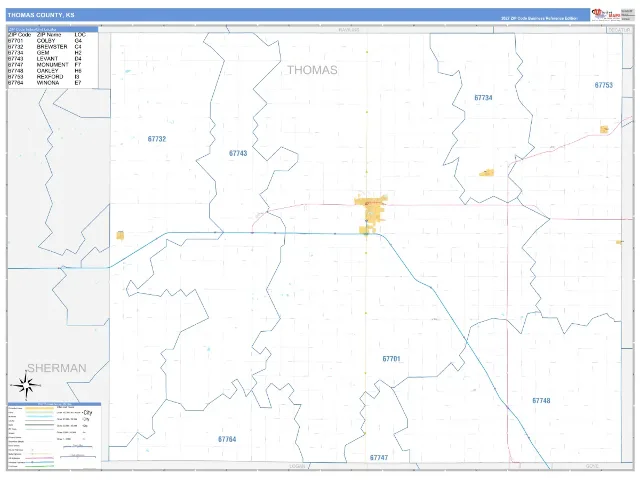Click the 67743 label on the map area
The image size is (640, 480).
pos(238,153)
